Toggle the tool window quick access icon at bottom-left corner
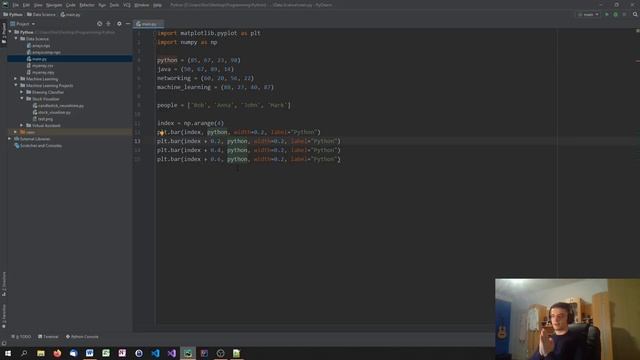This screenshot has width=640, height=360. pos(4,343)
